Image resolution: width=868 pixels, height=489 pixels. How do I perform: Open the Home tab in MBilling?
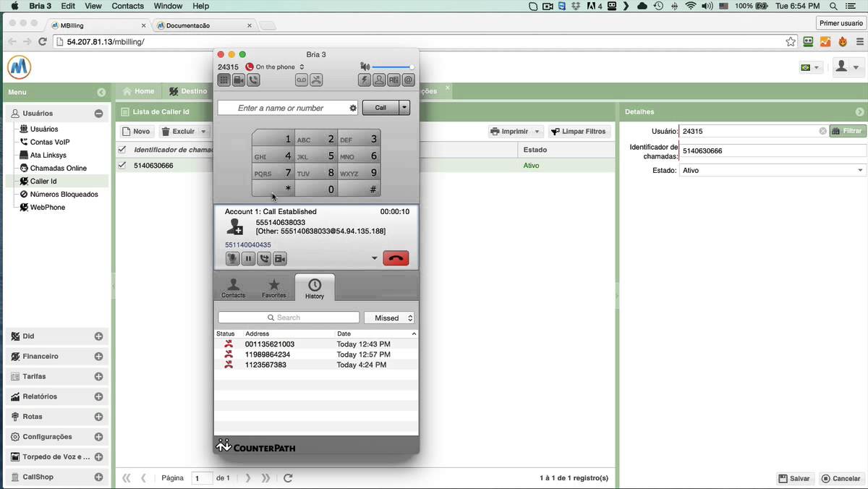[139, 91]
